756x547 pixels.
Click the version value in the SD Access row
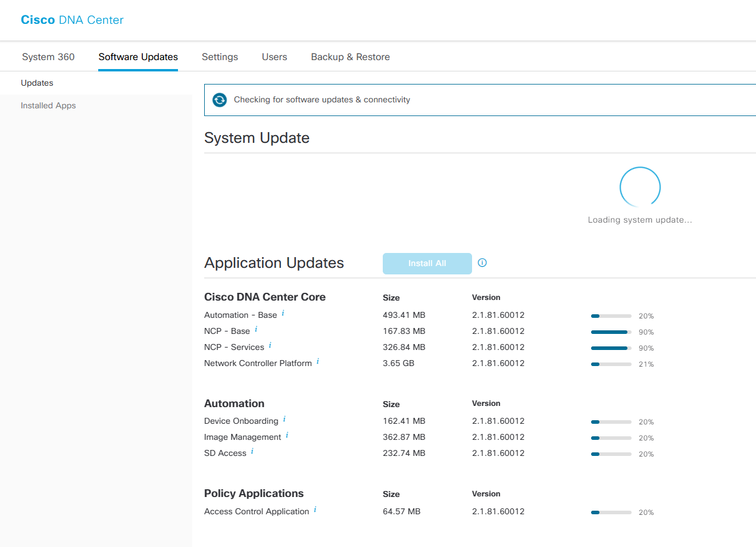[x=498, y=453]
